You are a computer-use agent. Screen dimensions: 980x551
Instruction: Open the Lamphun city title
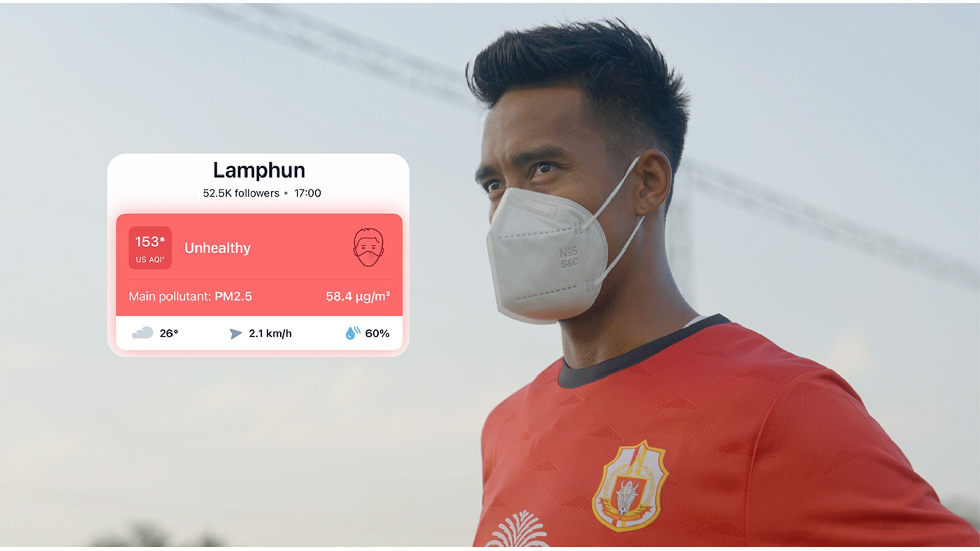coord(259,170)
